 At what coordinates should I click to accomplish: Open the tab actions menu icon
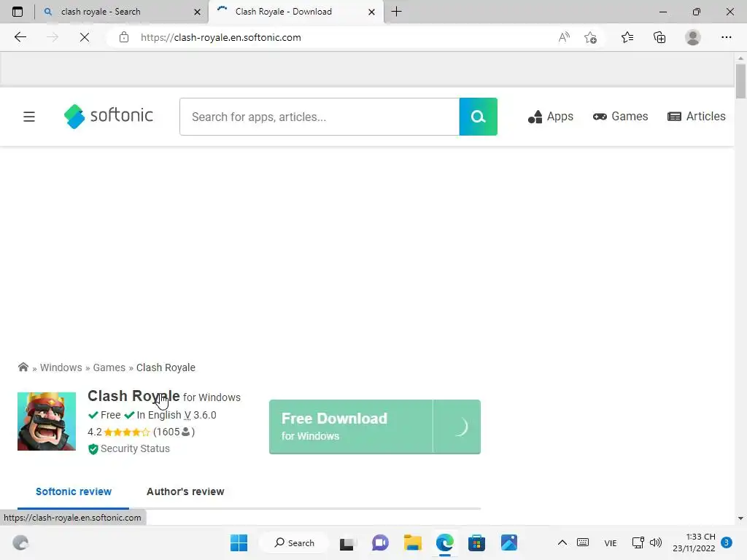pyautogui.click(x=18, y=12)
